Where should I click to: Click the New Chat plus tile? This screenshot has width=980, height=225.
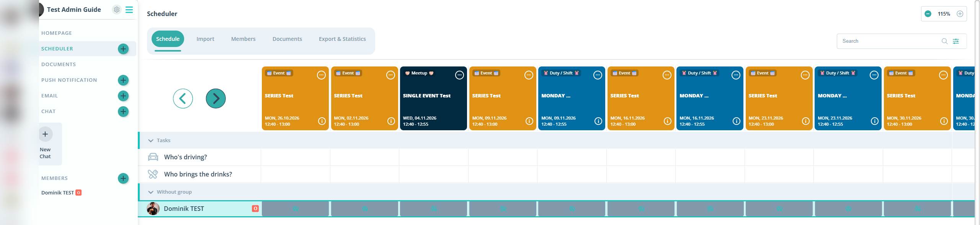pyautogui.click(x=45, y=134)
